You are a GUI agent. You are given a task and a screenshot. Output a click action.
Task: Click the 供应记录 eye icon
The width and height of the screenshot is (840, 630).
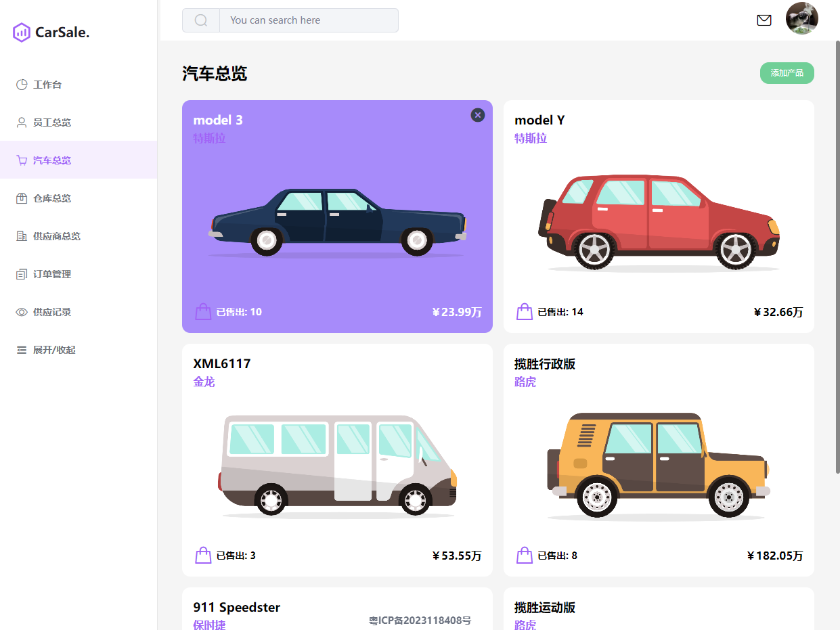tap(22, 312)
